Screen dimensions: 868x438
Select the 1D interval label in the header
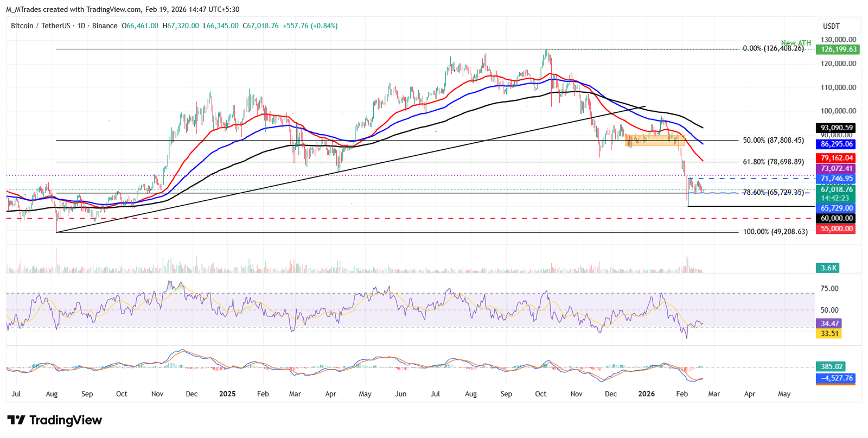81,26
